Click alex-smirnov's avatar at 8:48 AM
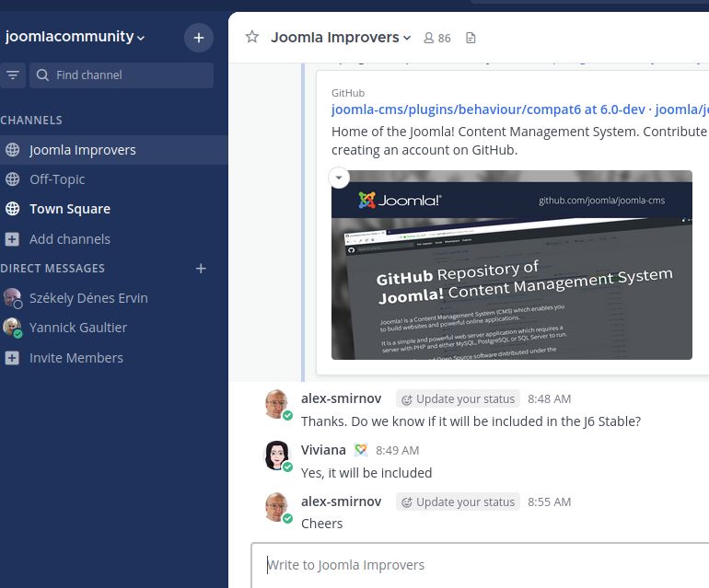 [277, 404]
